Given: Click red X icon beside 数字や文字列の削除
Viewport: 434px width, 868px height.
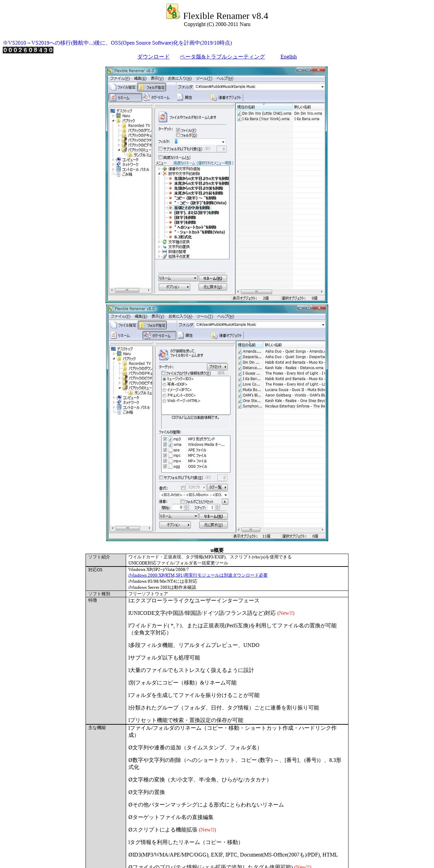Looking at the screenshot, I should [165, 174].
